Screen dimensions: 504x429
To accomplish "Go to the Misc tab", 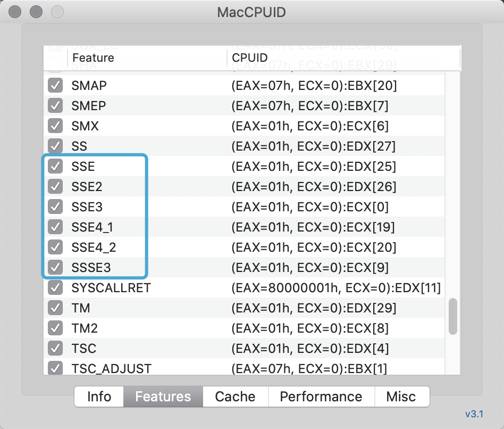I will [401, 397].
